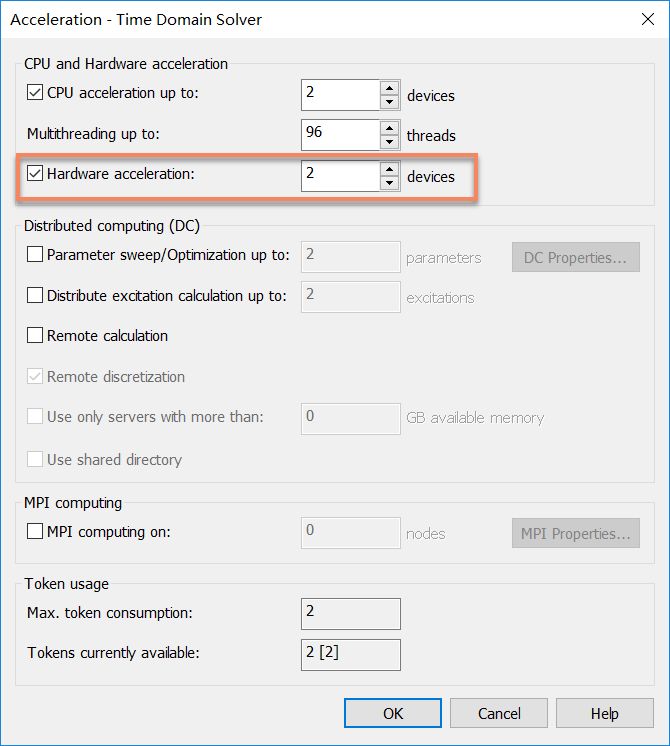Uncheck the Hardware acceleration checkbox
The image size is (670, 746).
(35, 174)
